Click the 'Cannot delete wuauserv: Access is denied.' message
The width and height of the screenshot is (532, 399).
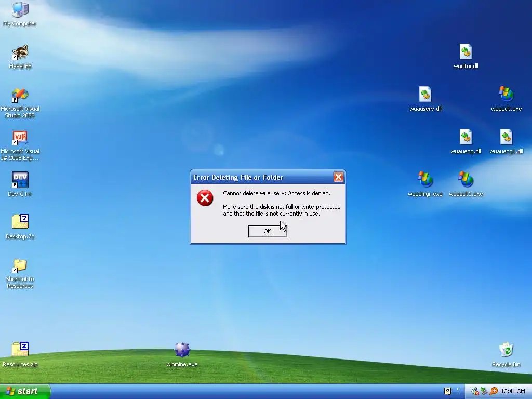click(x=276, y=193)
